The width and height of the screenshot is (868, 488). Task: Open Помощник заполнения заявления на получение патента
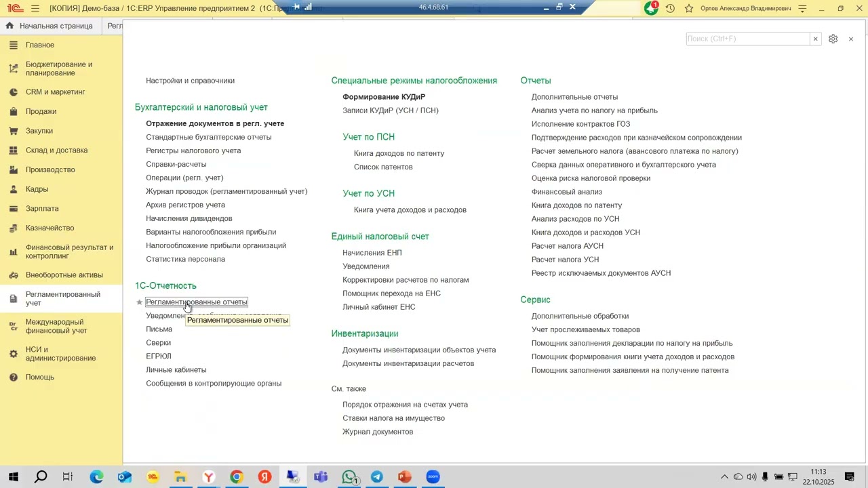coord(630,370)
